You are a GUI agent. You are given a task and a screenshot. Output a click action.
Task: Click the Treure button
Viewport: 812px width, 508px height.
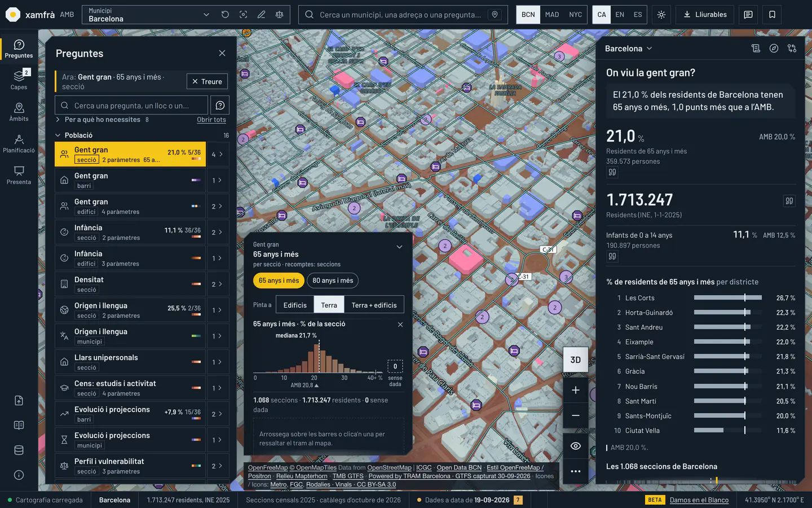208,82
